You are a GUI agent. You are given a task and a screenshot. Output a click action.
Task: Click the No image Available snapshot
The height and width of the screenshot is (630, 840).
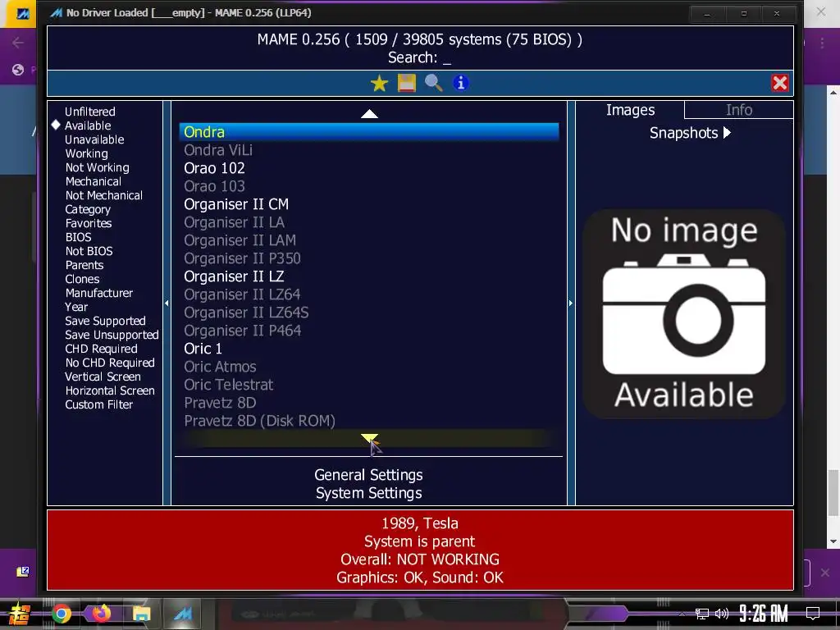684,313
